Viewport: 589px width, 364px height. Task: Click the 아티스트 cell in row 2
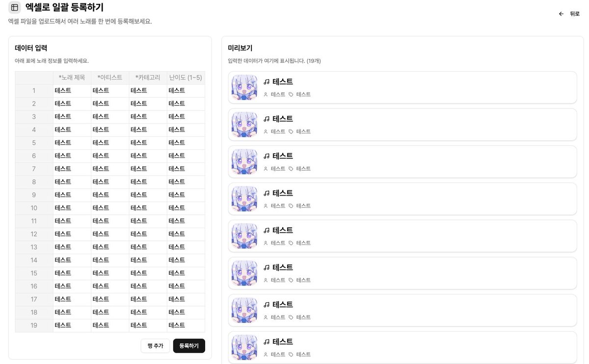pos(110,104)
